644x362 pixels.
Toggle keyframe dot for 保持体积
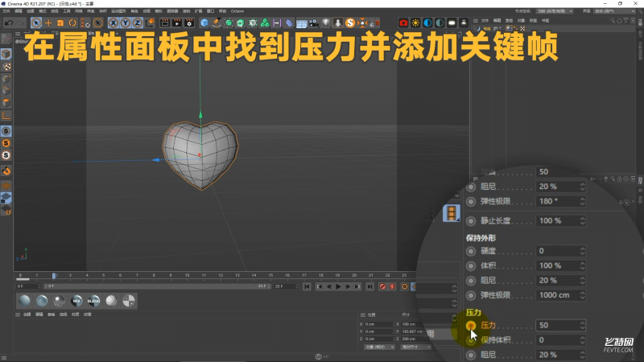(471, 340)
